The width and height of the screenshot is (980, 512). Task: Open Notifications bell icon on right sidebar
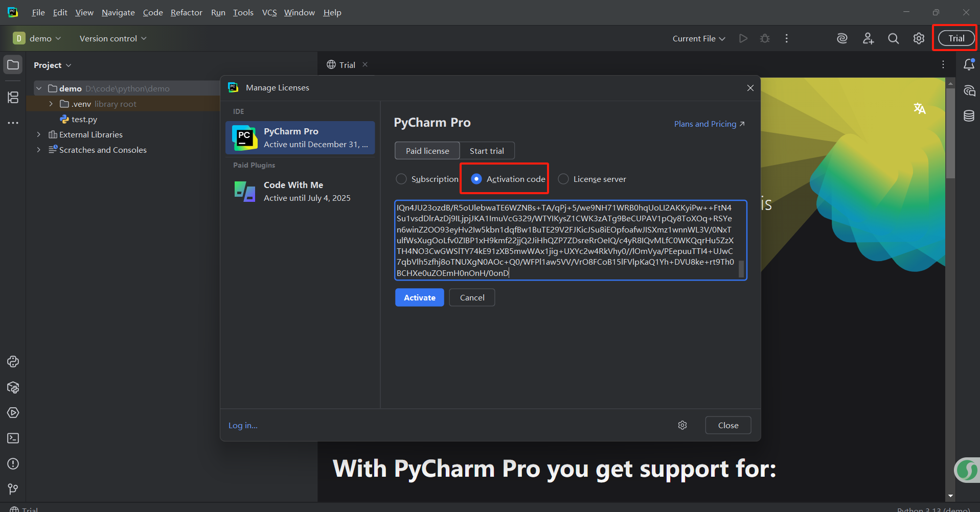click(969, 65)
